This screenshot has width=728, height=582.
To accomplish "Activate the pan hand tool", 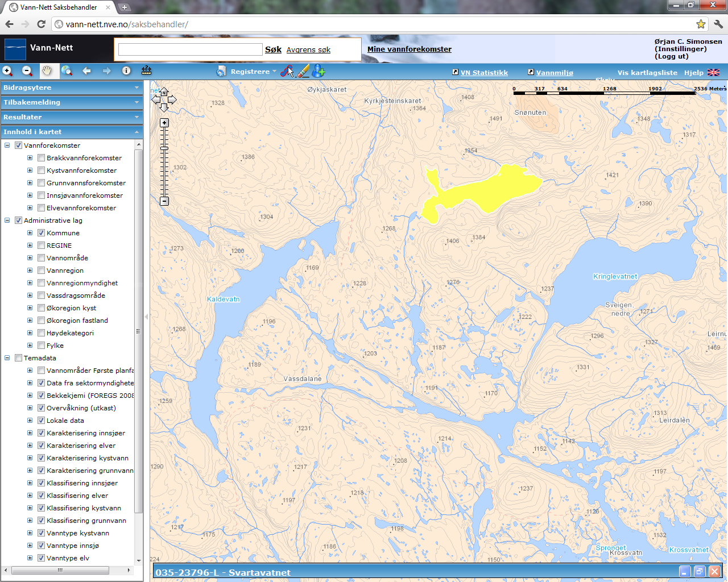I will pyautogui.click(x=47, y=71).
